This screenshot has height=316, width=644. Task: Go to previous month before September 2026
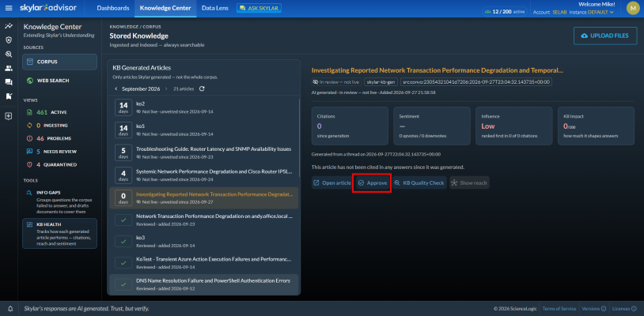click(116, 88)
